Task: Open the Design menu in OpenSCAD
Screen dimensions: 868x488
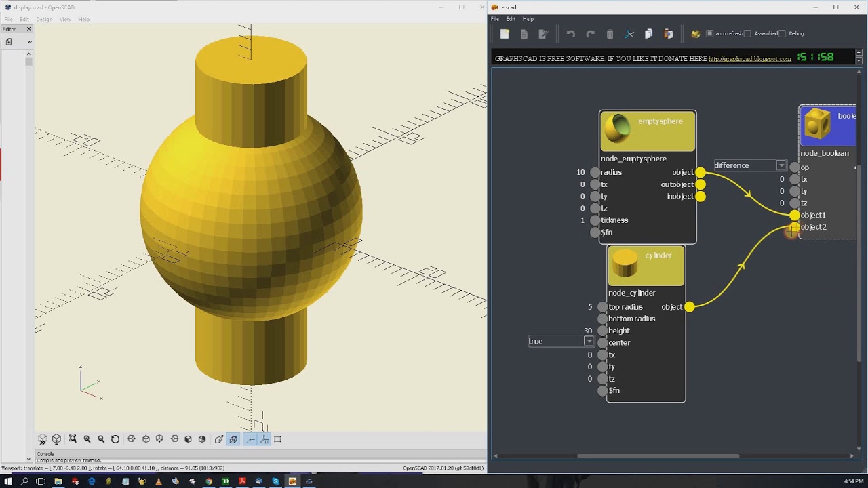Action: point(44,19)
